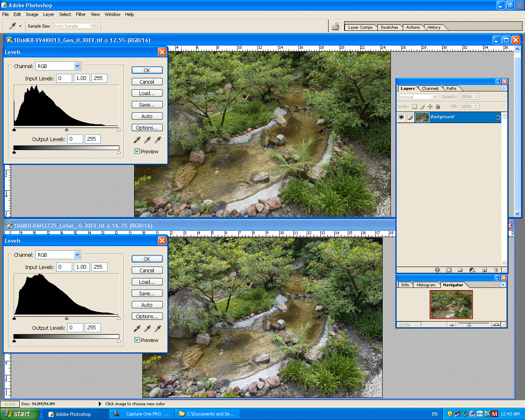Toggle lock all in Layers panel
The image size is (525, 420).
(438, 107)
